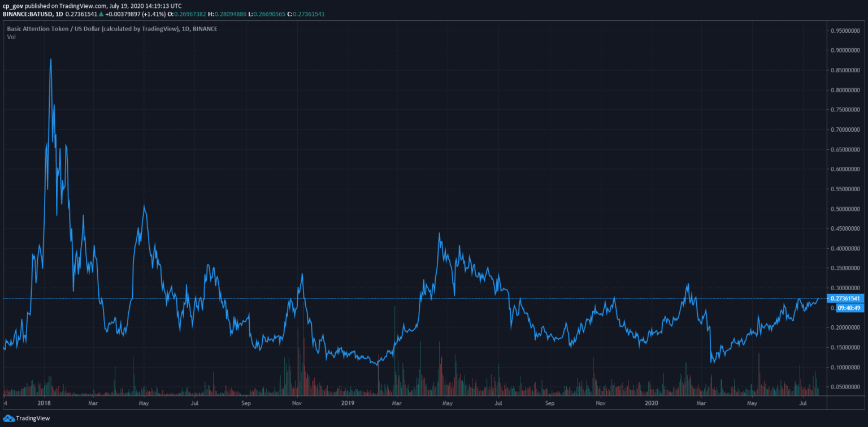
Task: Click the TradingView cloud logo icon
Action: [8, 418]
